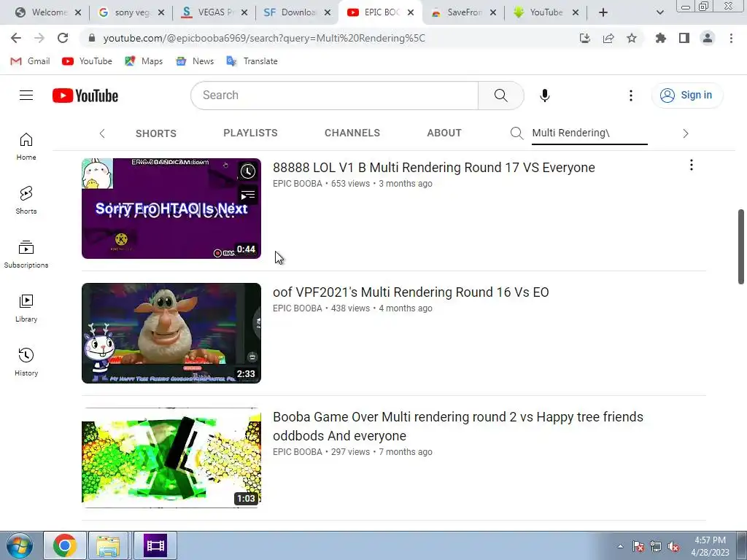Bookmark this page with star
Image resolution: width=747 pixels, height=560 pixels.
[x=632, y=38]
